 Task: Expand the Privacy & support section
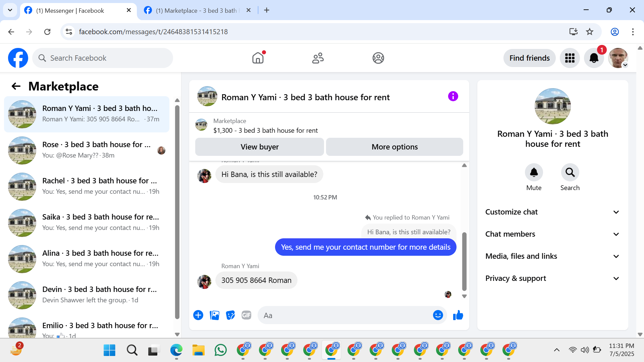tap(552, 279)
